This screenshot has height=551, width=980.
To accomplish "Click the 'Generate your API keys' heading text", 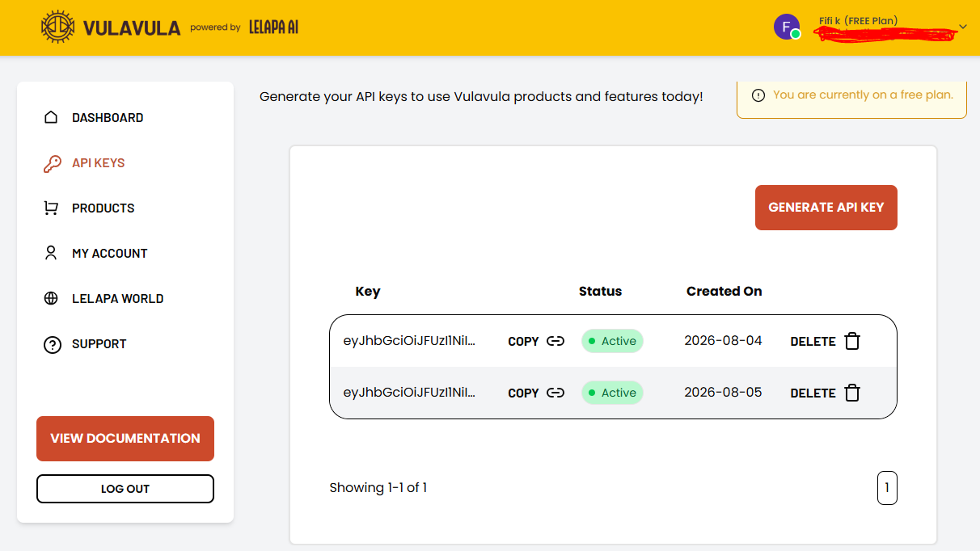I will pyautogui.click(x=481, y=97).
